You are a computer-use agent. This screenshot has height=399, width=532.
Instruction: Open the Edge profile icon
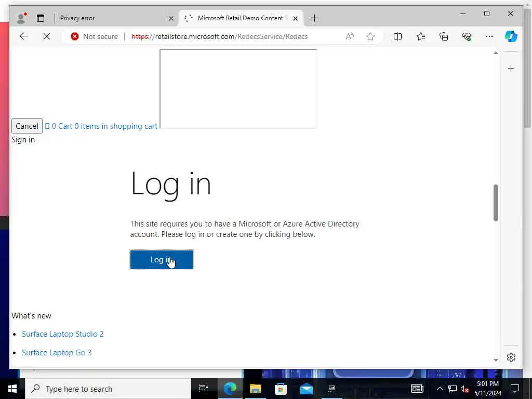(x=21, y=18)
